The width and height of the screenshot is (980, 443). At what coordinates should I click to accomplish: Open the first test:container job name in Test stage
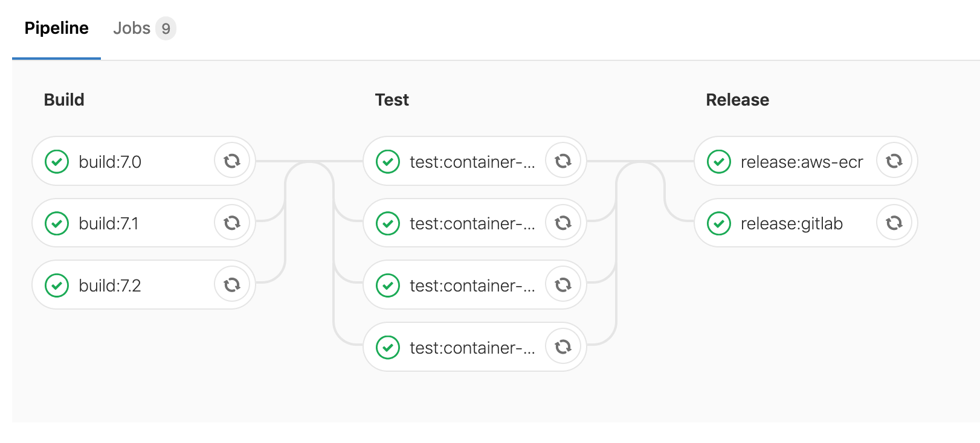pyautogui.click(x=472, y=162)
